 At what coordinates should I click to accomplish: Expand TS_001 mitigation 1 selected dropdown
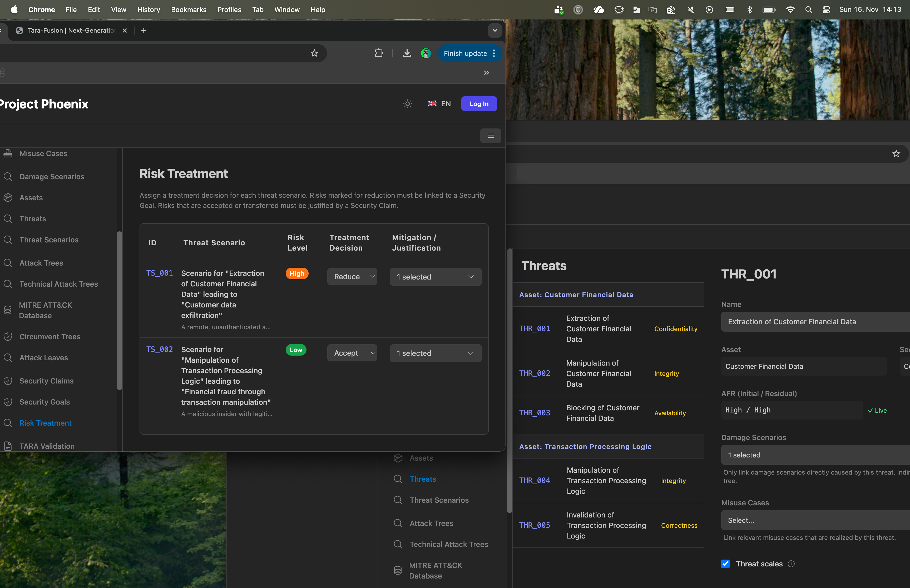tap(435, 277)
